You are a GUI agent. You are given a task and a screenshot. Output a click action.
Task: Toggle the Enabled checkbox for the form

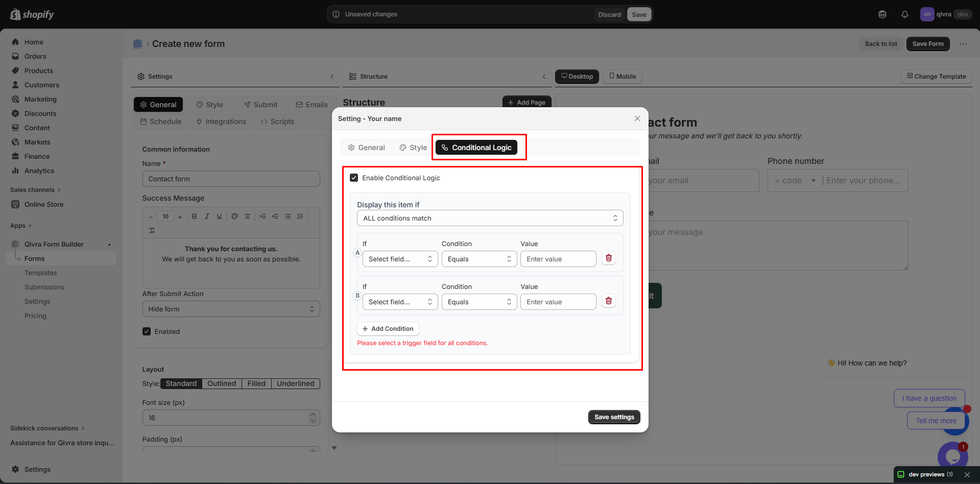click(147, 331)
